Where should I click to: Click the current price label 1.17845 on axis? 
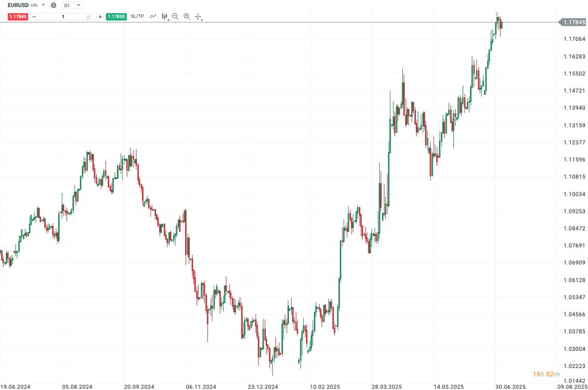point(574,23)
